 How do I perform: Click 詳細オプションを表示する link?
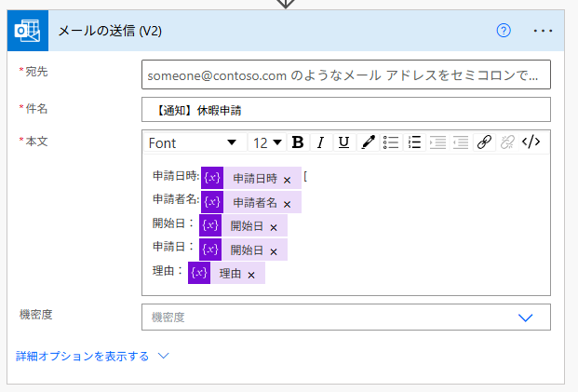82,357
